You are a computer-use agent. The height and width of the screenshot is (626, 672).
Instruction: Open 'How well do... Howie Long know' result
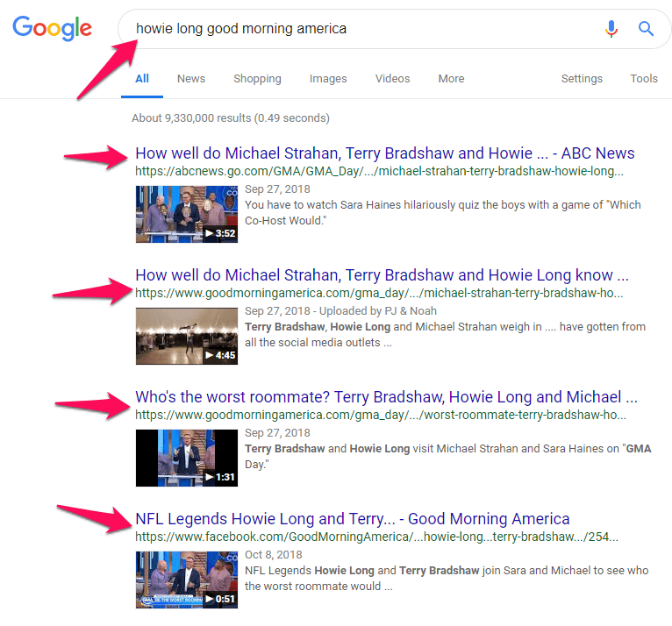pos(382,275)
